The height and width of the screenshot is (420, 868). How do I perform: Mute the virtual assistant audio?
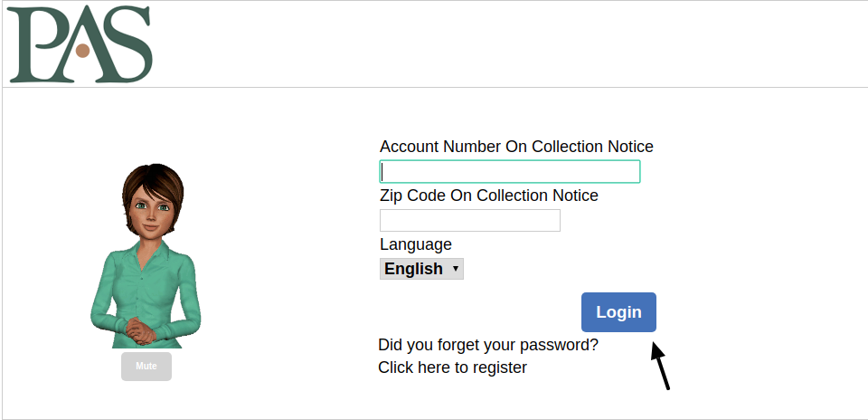coord(146,367)
